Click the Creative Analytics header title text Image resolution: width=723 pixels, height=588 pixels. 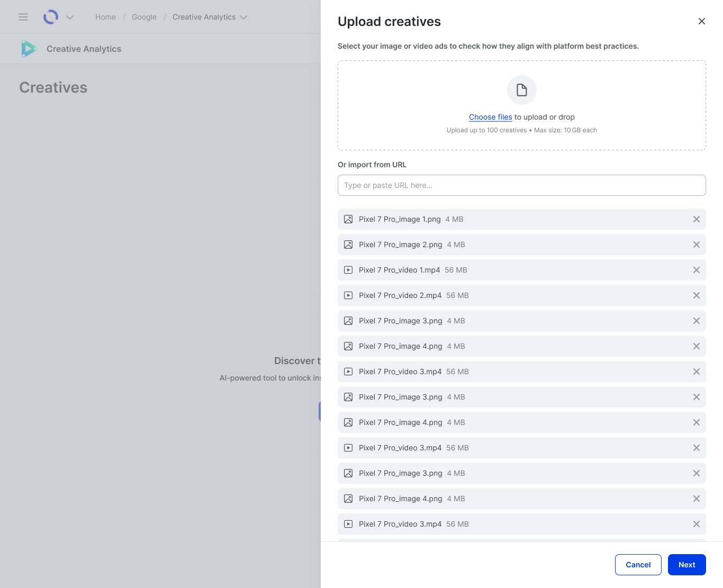click(x=84, y=49)
